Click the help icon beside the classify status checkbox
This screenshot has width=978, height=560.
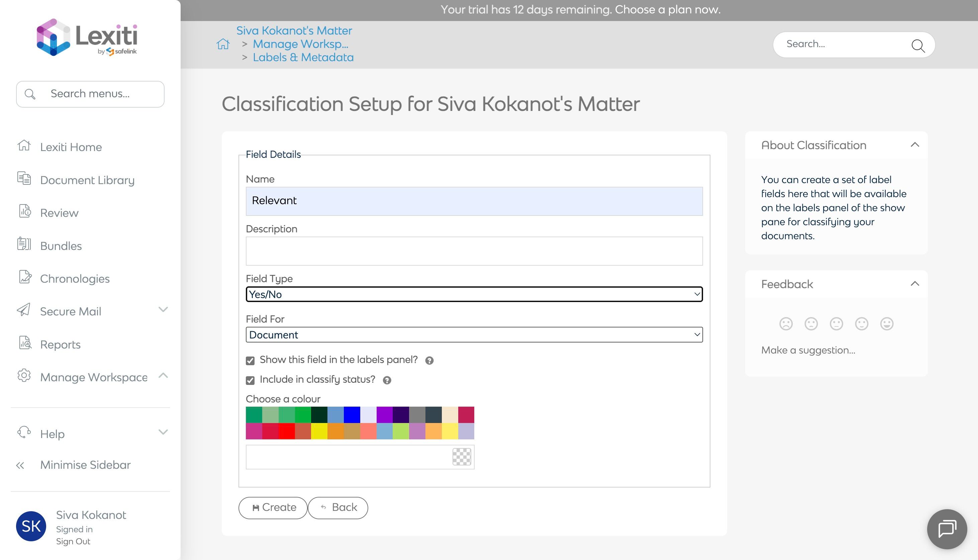click(387, 380)
